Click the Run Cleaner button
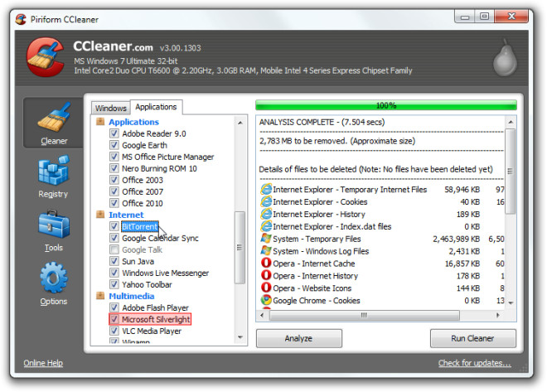Image resolution: width=547 pixels, height=392 pixels. click(472, 338)
